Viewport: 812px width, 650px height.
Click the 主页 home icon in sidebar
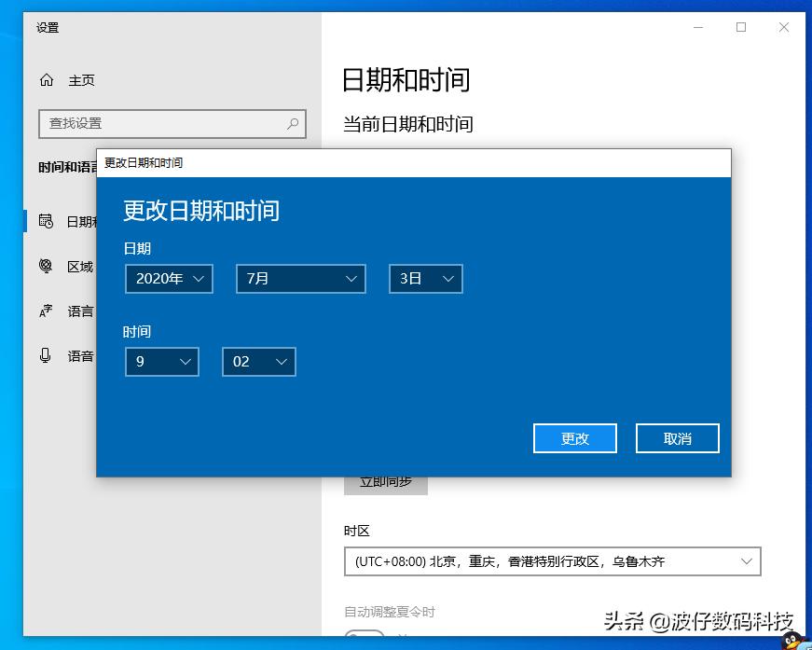click(47, 80)
